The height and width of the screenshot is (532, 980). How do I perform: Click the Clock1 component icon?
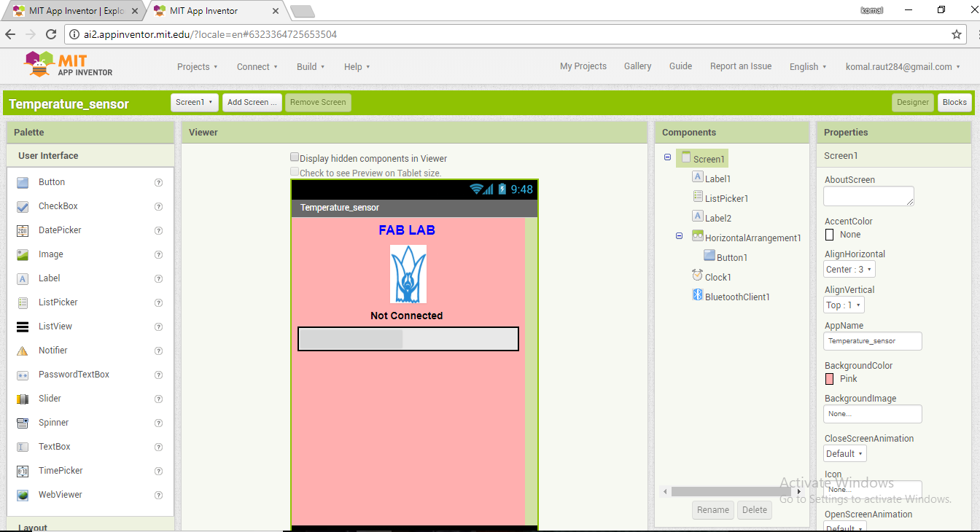point(698,276)
